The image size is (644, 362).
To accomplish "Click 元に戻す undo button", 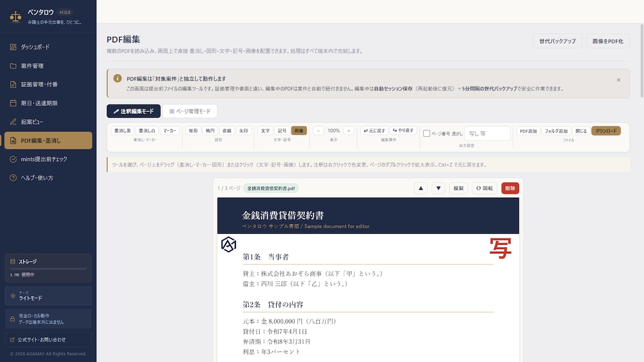I will [374, 130].
